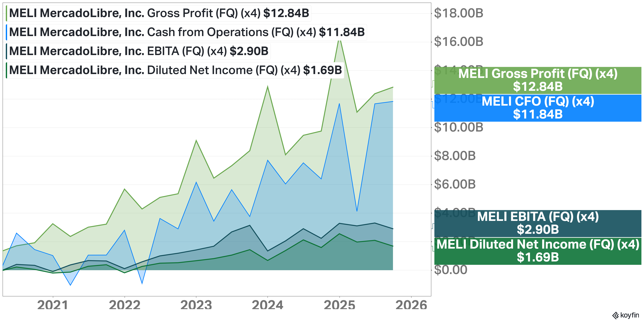The image size is (644, 322).
Task: Click the green color bar beside Gross Profit legend
Action: click(x=6, y=13)
